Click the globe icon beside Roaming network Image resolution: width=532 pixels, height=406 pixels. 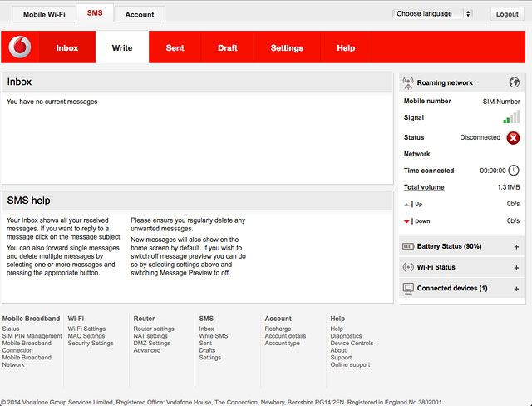click(x=515, y=82)
